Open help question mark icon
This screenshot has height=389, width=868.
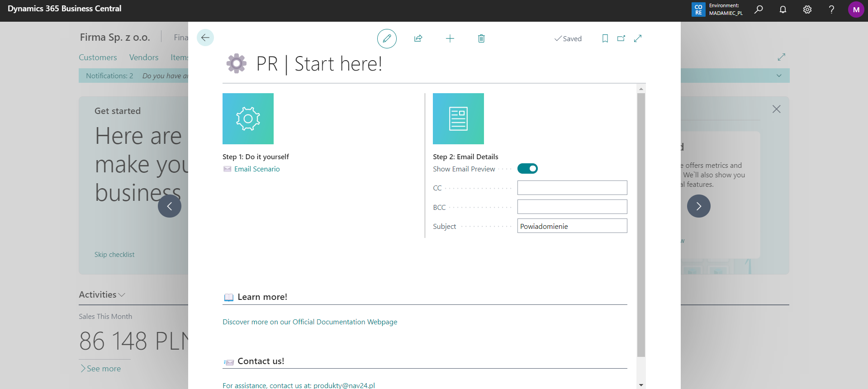pos(831,9)
